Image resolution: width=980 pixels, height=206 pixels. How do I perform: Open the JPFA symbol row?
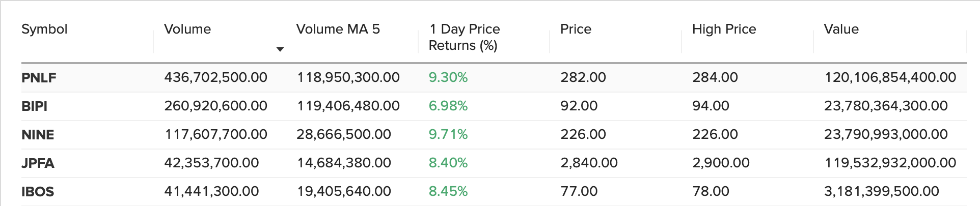pyautogui.click(x=38, y=163)
